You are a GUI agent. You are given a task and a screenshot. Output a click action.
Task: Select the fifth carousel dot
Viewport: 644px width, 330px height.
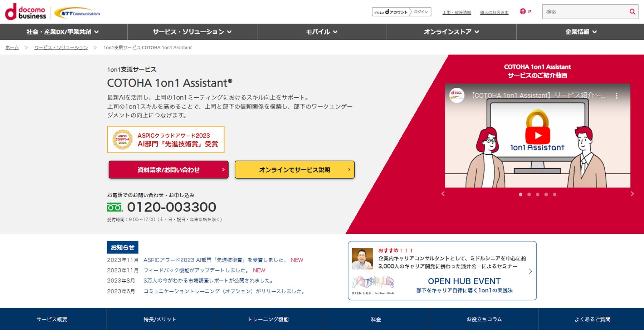click(555, 194)
